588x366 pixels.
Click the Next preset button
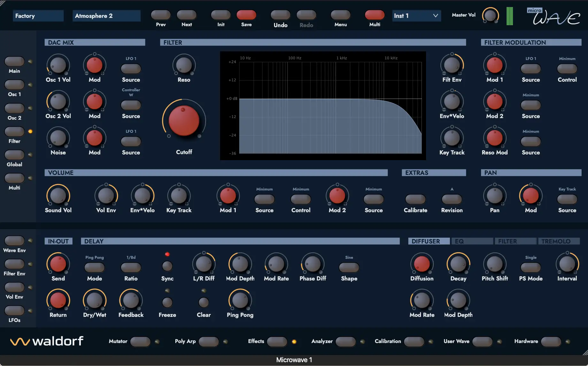coord(187,15)
